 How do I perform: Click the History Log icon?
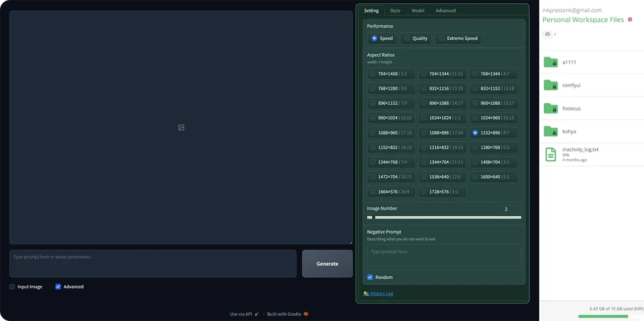click(x=366, y=293)
